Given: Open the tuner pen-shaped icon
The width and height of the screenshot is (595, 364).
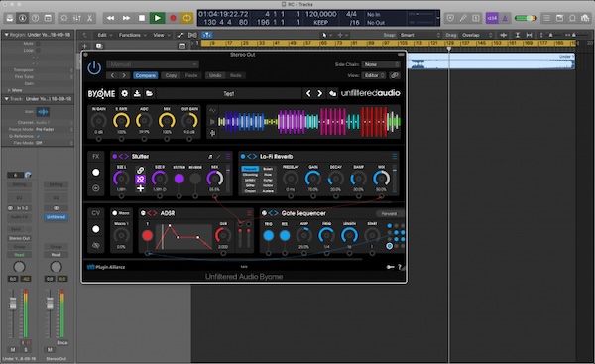Looking at the screenshot, I should click(x=463, y=18).
